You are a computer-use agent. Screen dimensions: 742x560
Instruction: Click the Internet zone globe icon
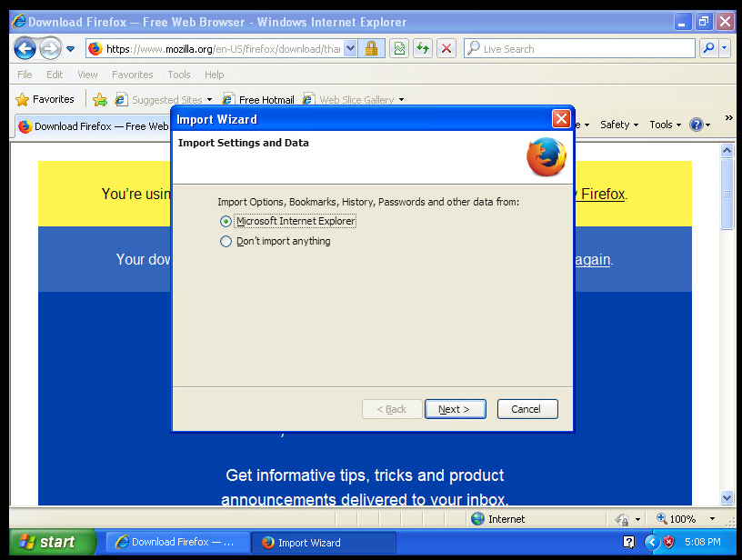tap(477, 519)
